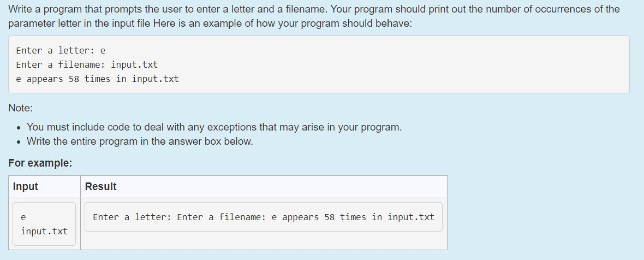The image size is (644, 260).
Task: Click the letter 'e' in the Input cell
Action: click(23, 217)
